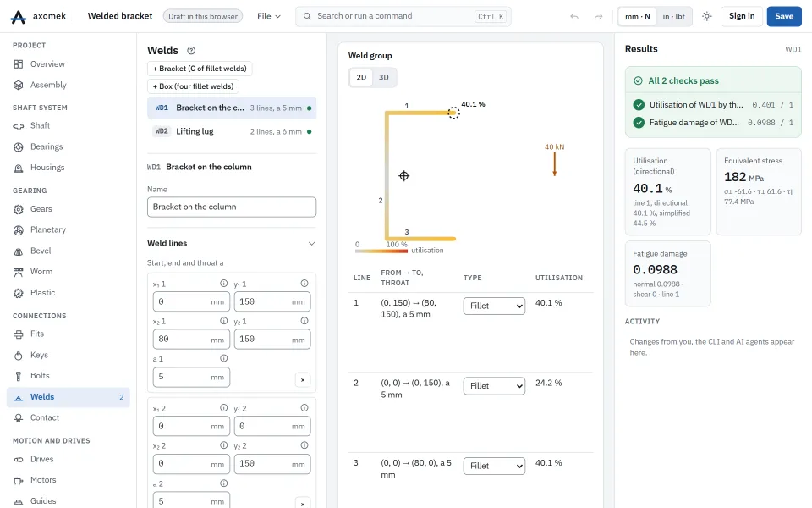This screenshot has height=508, width=812.
Task: Click the info icon beside x₁ 1
Action: (x=223, y=284)
